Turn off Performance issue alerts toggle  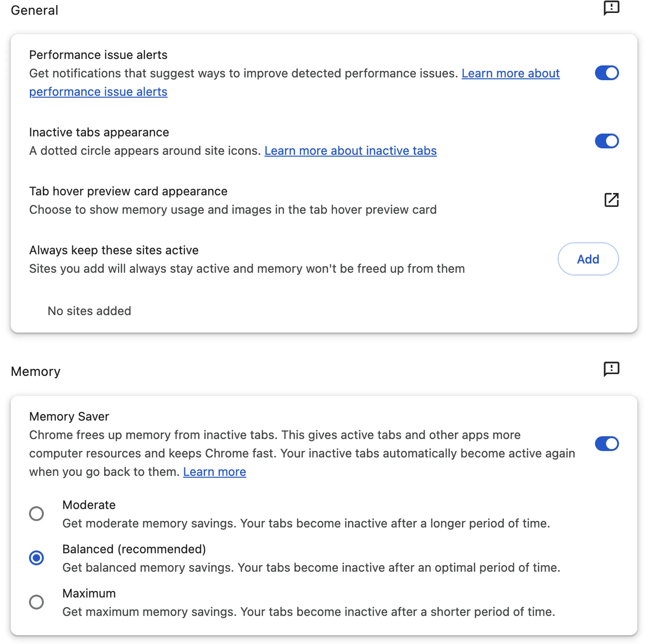click(606, 73)
